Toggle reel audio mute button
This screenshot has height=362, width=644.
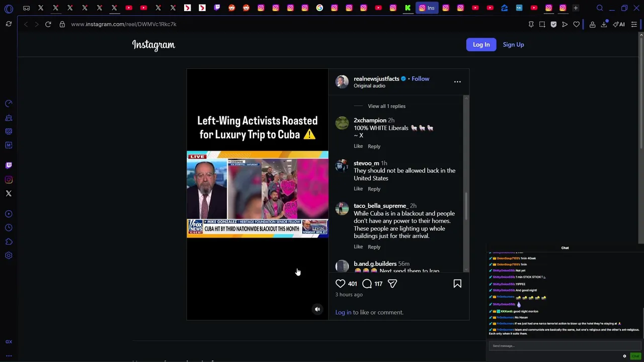pyautogui.click(x=317, y=309)
